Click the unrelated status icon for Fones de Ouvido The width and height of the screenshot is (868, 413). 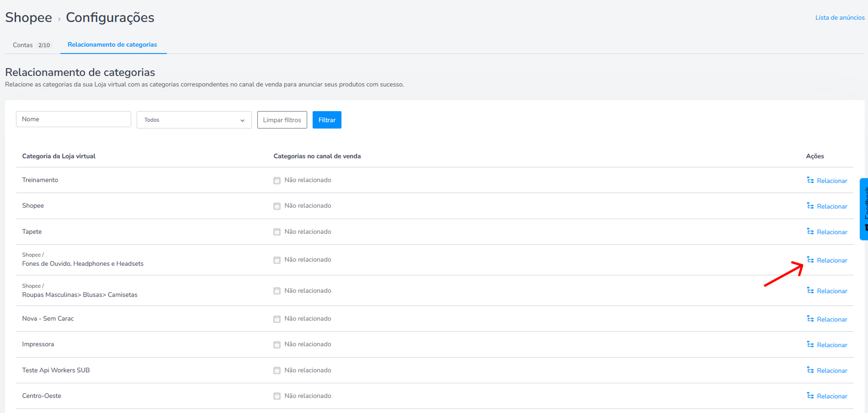click(277, 260)
